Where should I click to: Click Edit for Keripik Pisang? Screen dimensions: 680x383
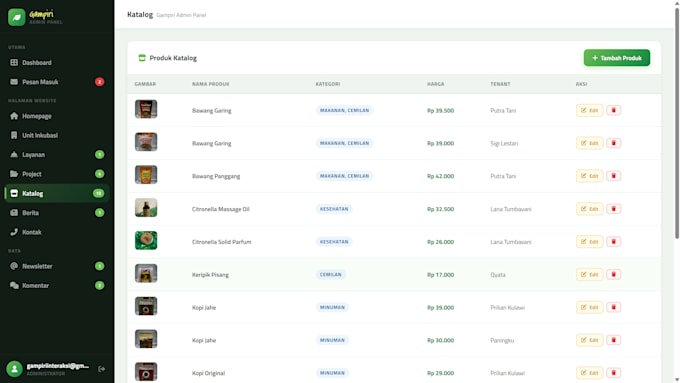589,275
